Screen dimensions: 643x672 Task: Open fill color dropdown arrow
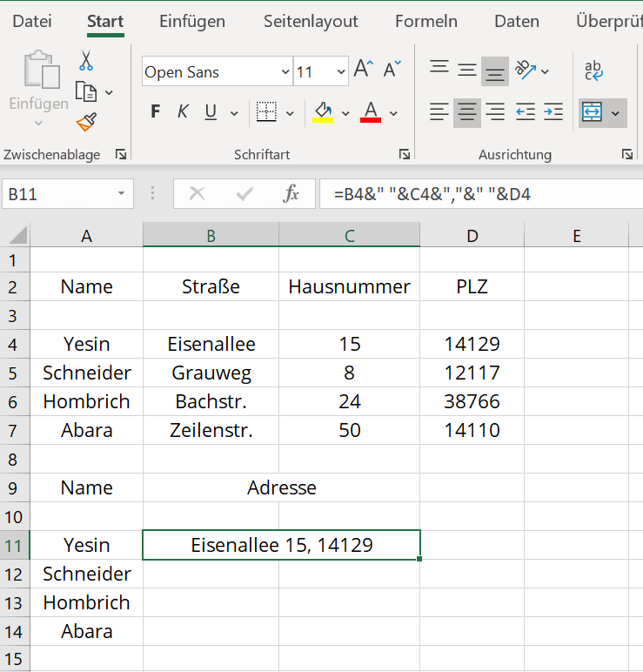(345, 113)
